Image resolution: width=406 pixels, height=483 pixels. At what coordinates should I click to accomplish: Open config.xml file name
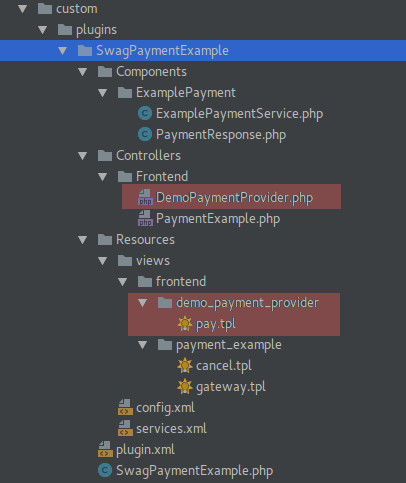click(165, 408)
